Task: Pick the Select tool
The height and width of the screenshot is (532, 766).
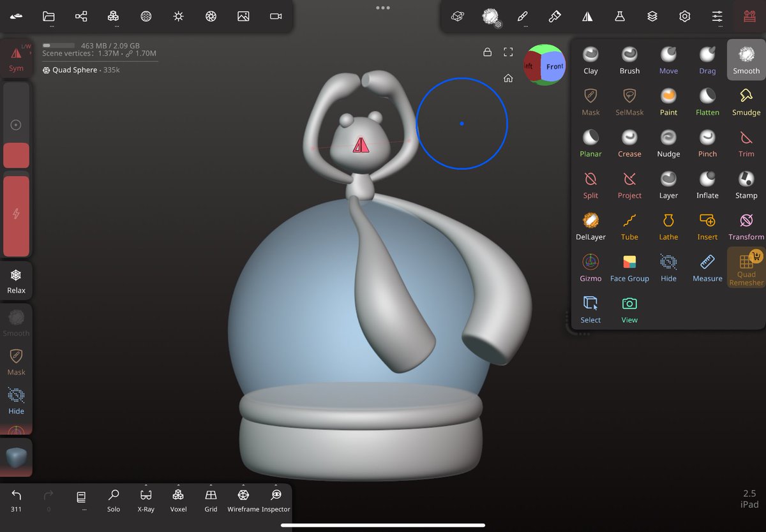Action: [590, 309]
